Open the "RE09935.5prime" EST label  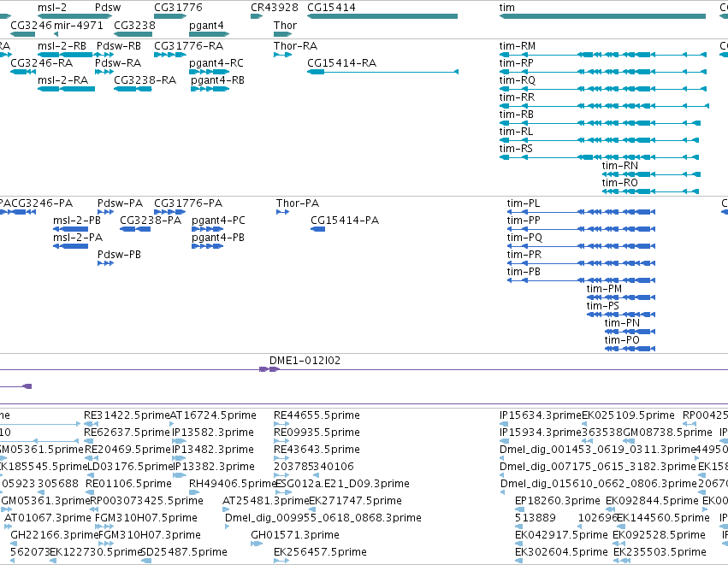pyautogui.click(x=317, y=433)
